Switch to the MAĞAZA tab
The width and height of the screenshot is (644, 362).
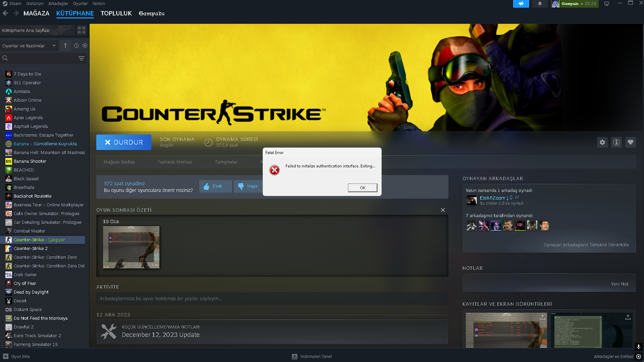(36, 13)
